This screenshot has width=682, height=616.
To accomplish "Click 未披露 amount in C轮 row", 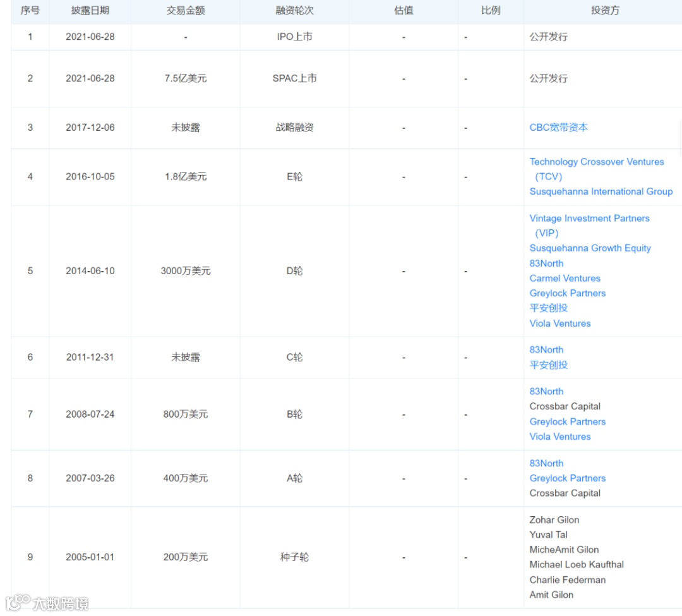I will click(x=186, y=358).
